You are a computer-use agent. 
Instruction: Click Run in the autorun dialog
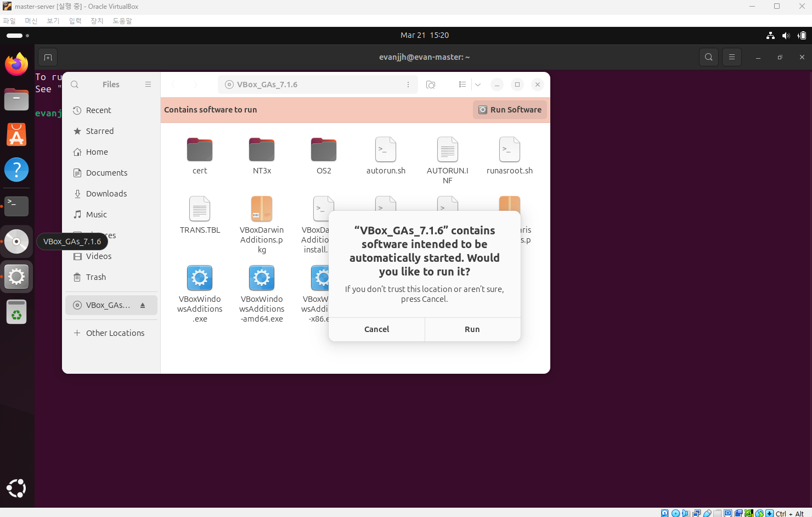[x=472, y=329]
